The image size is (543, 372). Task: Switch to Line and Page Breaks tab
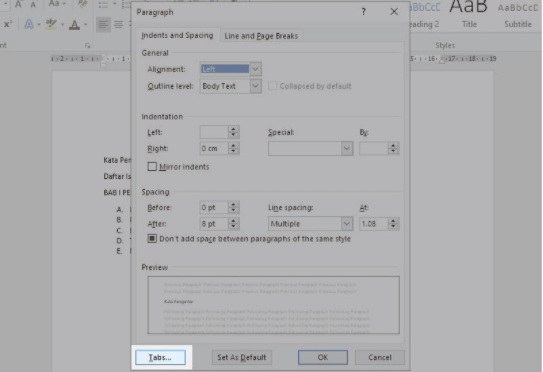pyautogui.click(x=261, y=36)
